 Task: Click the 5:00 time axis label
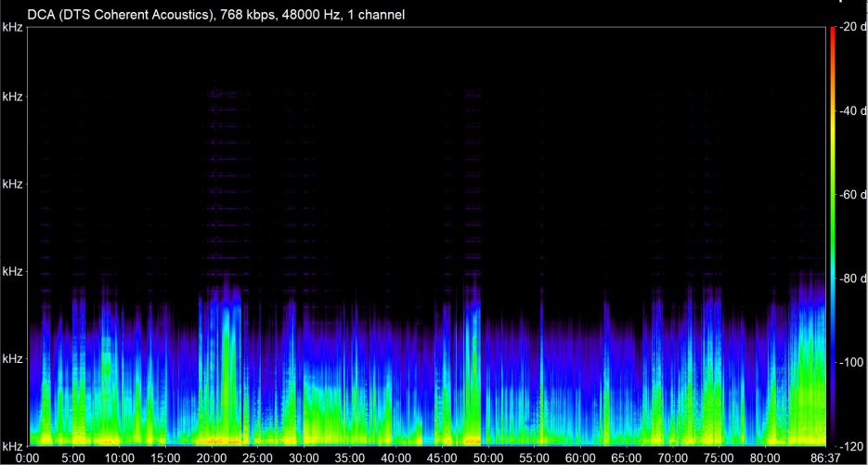pyautogui.click(x=73, y=459)
